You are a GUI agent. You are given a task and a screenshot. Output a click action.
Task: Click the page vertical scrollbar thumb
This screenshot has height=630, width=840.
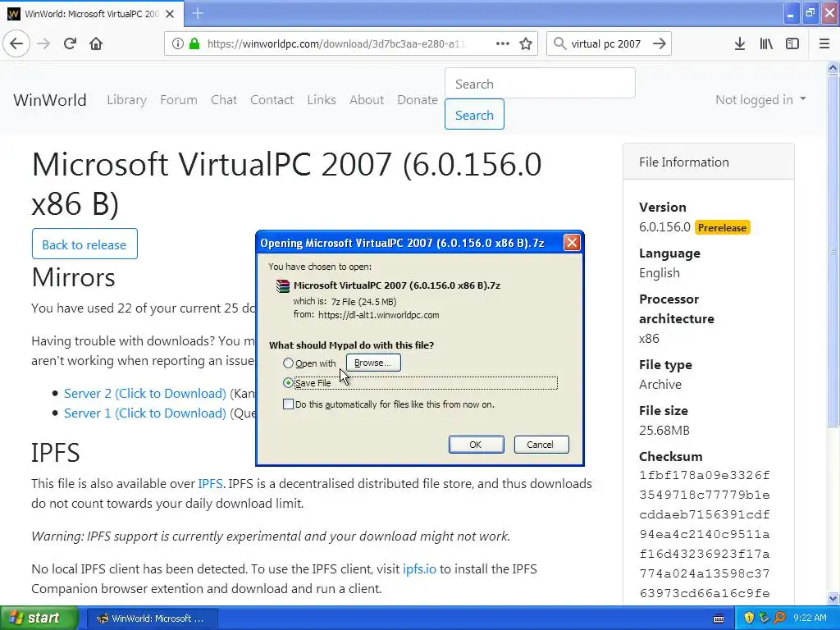(833, 251)
